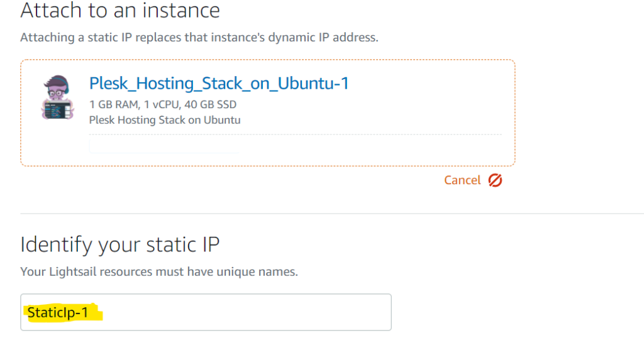Click the Plesk instance avatar icon
Image resolution: width=644 pixels, height=345 pixels.
[x=57, y=97]
